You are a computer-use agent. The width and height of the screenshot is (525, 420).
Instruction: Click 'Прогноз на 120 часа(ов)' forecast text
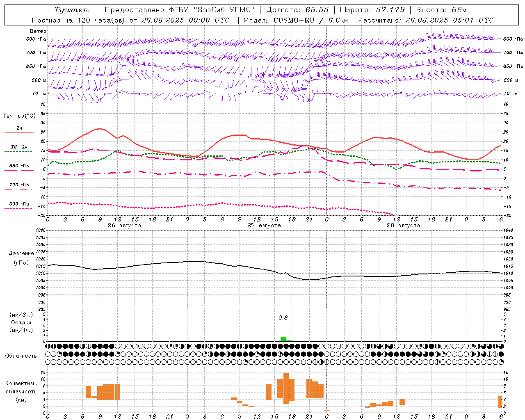[x=79, y=20]
